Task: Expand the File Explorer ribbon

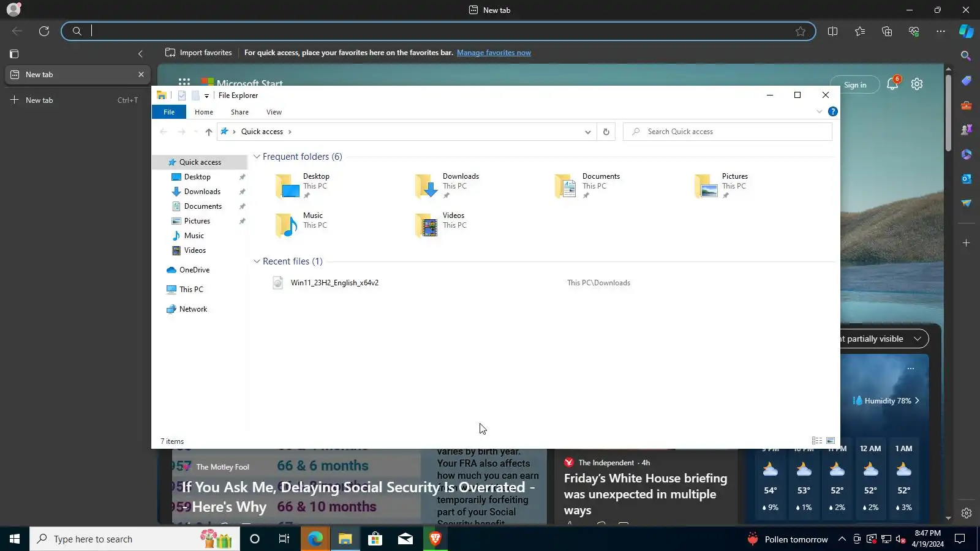Action: coord(819,111)
